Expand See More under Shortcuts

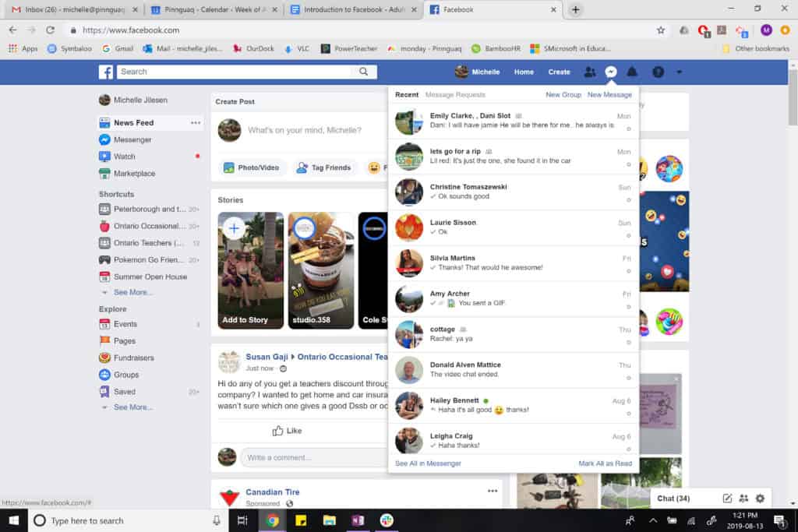coord(132,292)
